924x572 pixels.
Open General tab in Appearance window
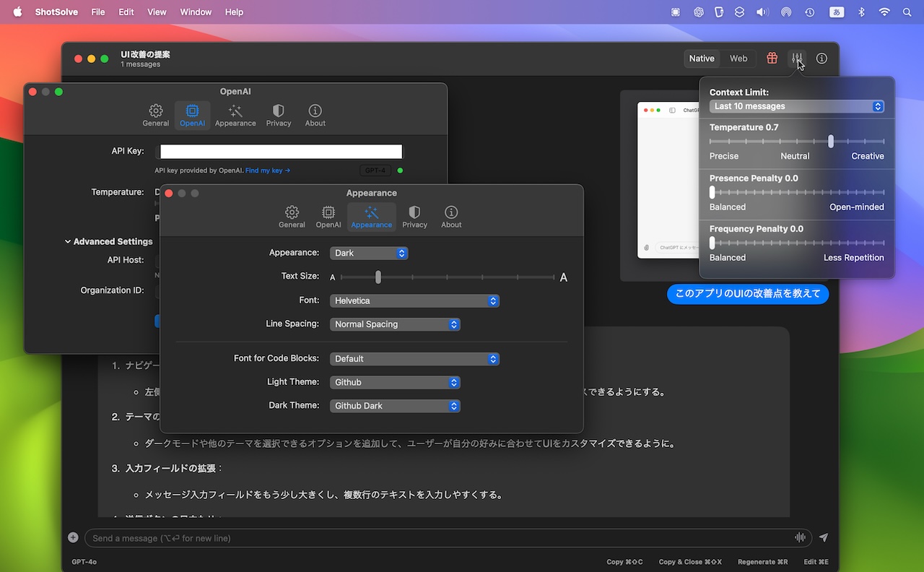coord(292,217)
